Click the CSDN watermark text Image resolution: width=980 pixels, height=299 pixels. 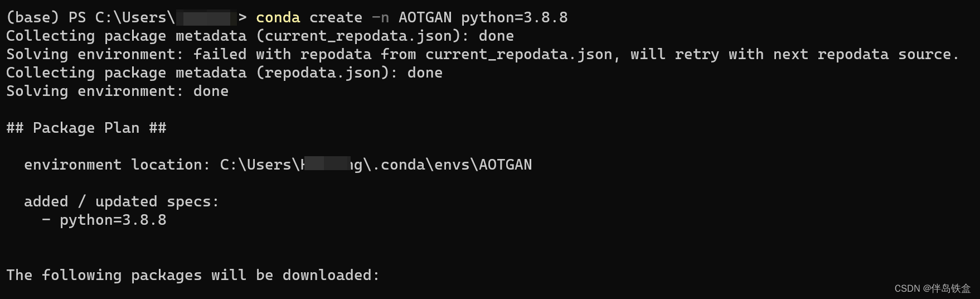click(933, 288)
